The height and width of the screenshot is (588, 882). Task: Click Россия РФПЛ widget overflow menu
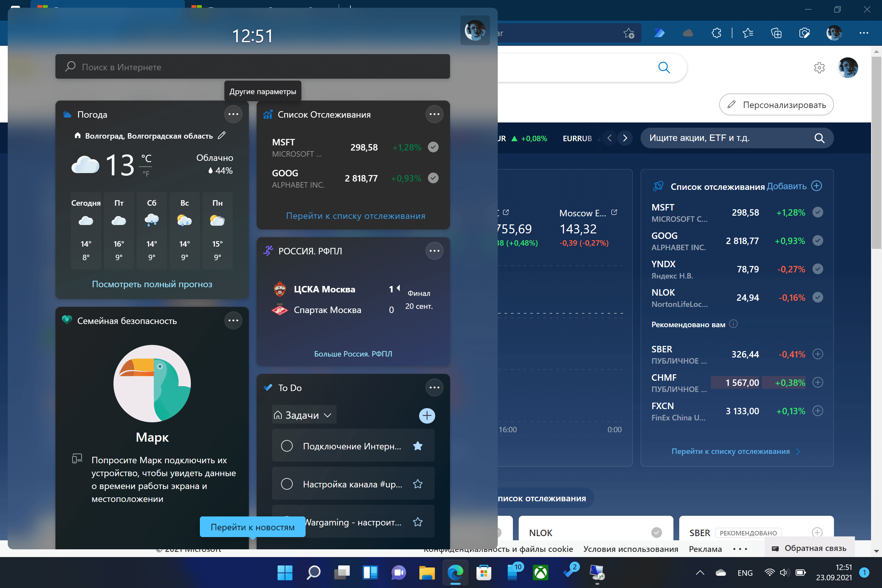click(435, 251)
